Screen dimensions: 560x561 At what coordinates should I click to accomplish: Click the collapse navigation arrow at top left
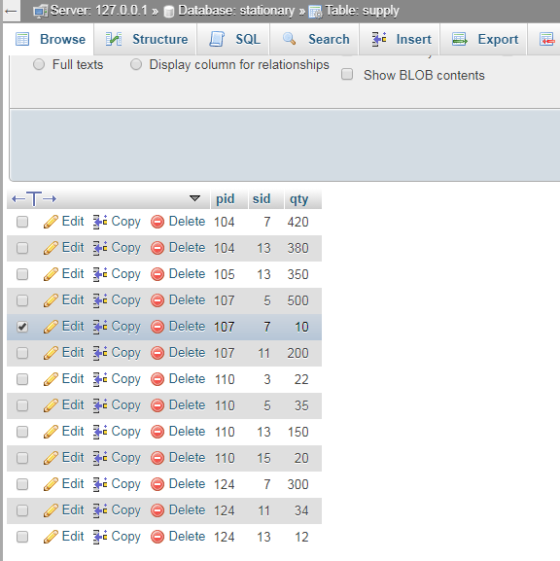(x=11, y=11)
